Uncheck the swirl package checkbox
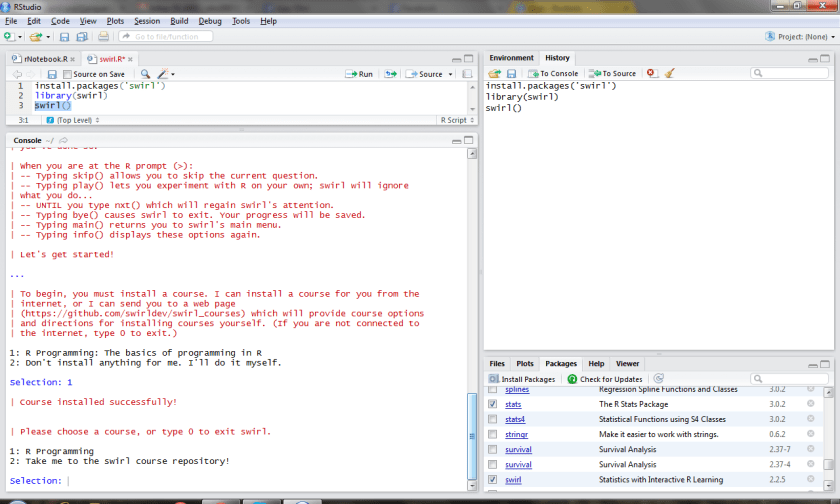840x504 pixels. (x=493, y=479)
